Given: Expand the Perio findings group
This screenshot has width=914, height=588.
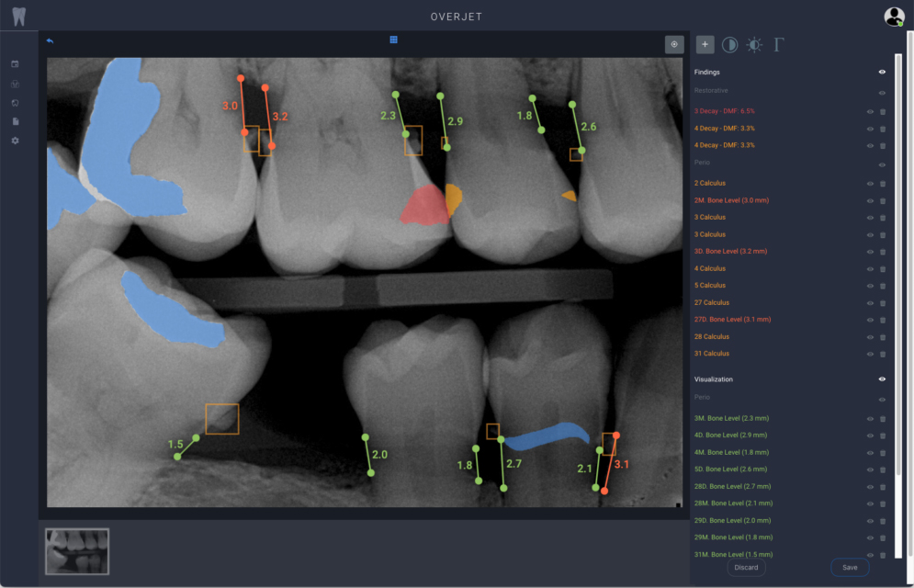Looking at the screenshot, I should tap(703, 162).
